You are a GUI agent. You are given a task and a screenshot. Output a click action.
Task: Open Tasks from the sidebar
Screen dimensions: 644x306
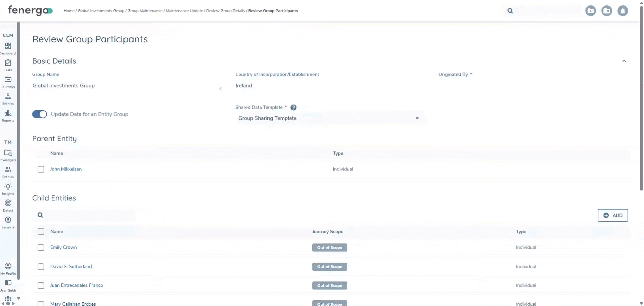click(x=8, y=63)
